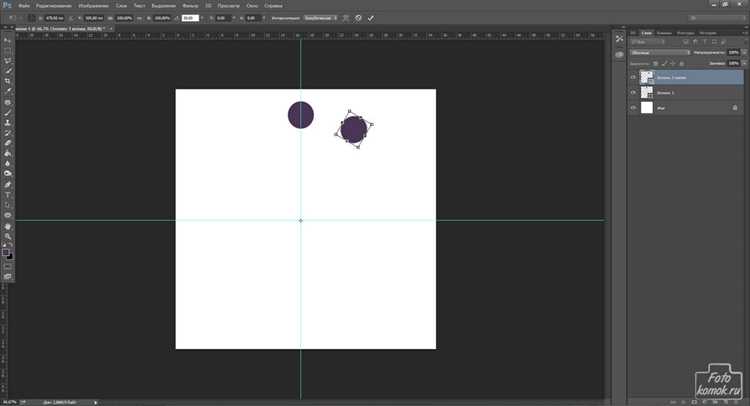750x406 pixels.
Task: Open the Фильтр menu
Action: click(x=190, y=6)
